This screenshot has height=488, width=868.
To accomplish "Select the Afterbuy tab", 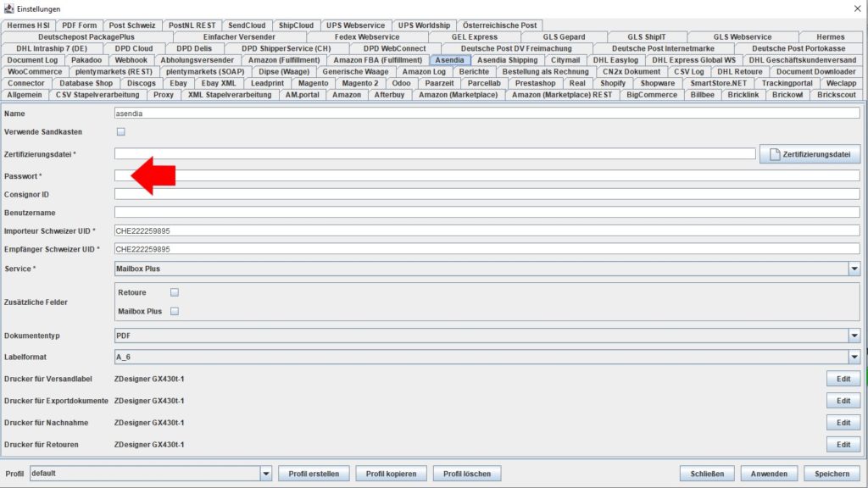I will click(389, 95).
